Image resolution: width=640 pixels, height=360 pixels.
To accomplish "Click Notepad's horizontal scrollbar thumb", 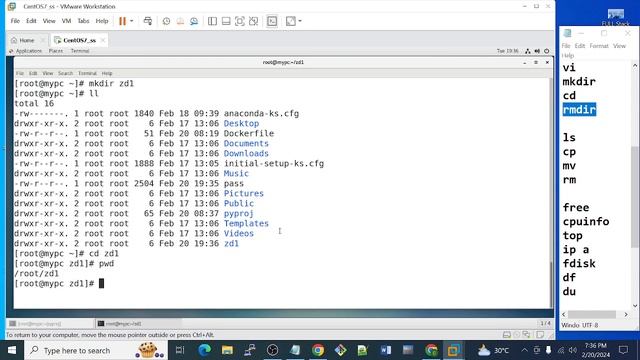I will [592, 314].
